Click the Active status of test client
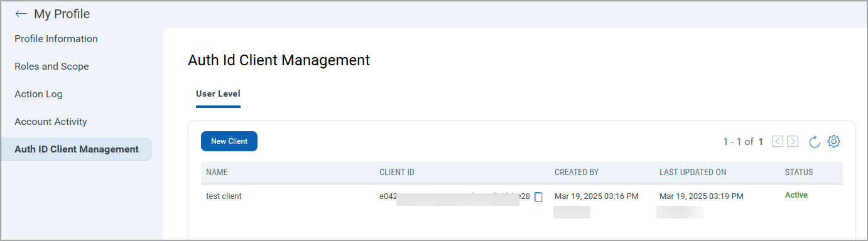This screenshot has width=868, height=241. (796, 195)
